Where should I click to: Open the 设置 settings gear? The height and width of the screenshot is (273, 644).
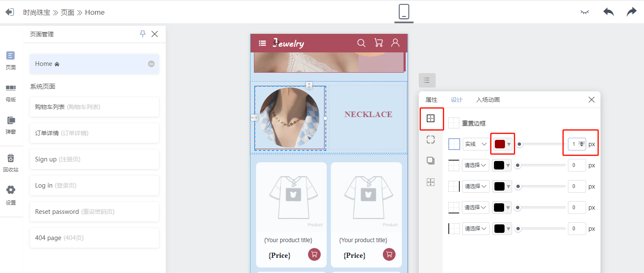coord(11,195)
